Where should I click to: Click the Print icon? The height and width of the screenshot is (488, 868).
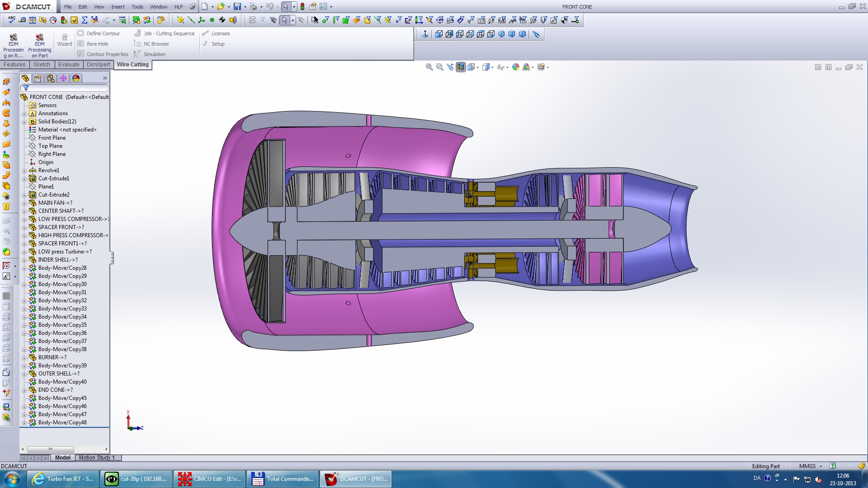click(253, 7)
